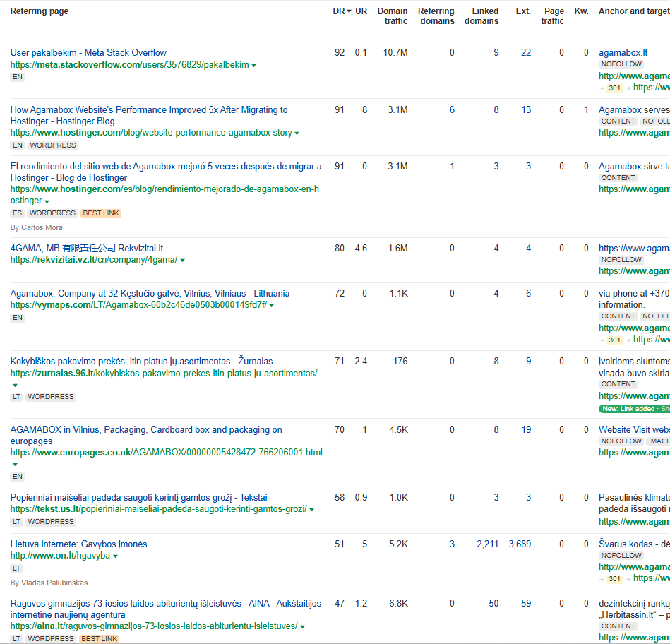Expand the tekst.us.lt URL dropdown arrow

click(312, 510)
